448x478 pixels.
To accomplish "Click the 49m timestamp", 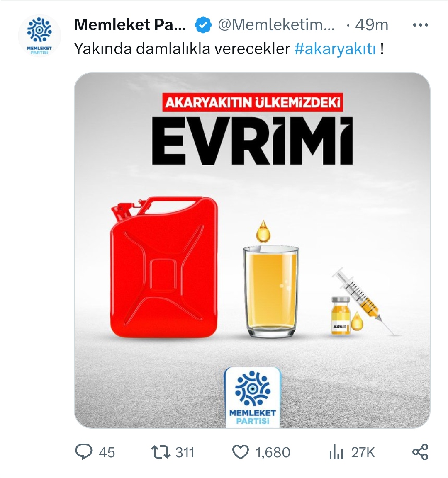I will pos(371,25).
